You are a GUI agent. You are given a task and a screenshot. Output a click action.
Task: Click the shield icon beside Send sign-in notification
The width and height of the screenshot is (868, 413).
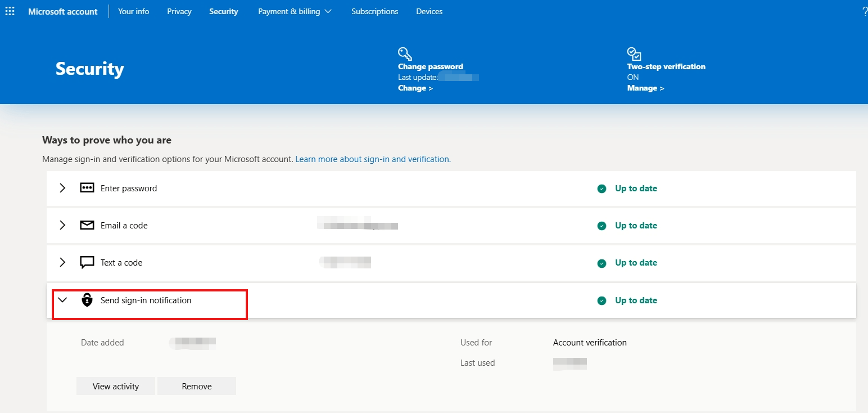click(x=87, y=300)
